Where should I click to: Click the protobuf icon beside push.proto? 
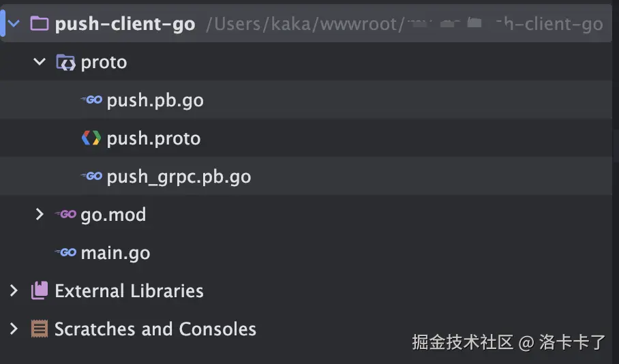(x=91, y=138)
